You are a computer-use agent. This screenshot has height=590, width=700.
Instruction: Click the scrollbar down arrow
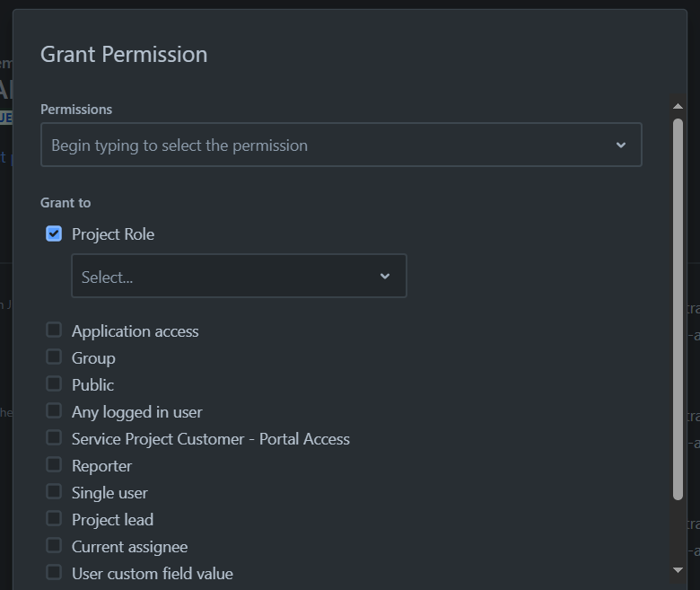tap(678, 569)
